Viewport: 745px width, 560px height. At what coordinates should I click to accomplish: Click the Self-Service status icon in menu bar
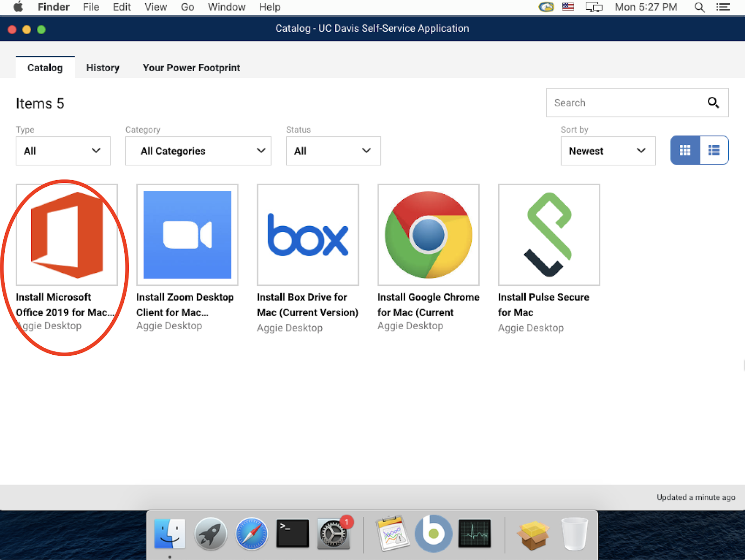[546, 7]
